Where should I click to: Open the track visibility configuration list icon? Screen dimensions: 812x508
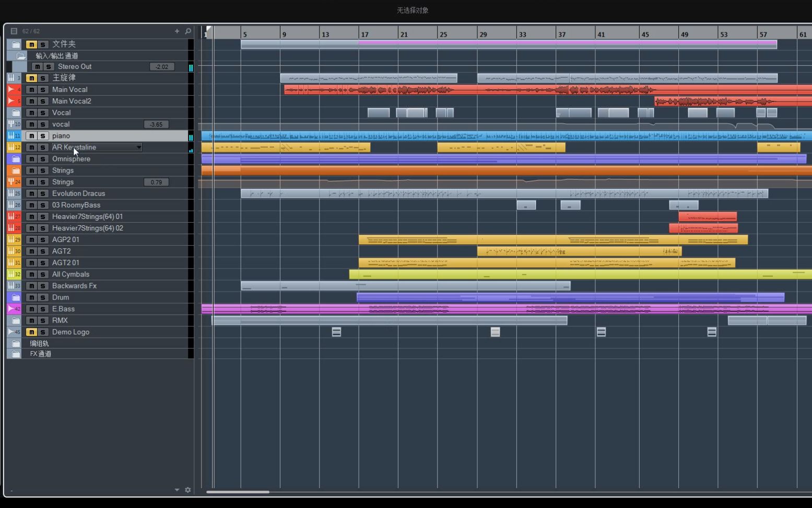[x=14, y=31]
